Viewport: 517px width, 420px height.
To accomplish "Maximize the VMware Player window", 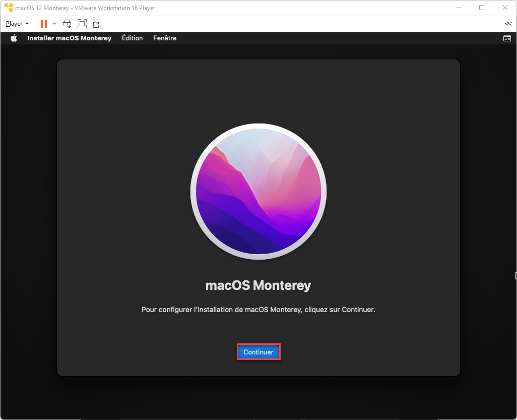I will point(482,8).
